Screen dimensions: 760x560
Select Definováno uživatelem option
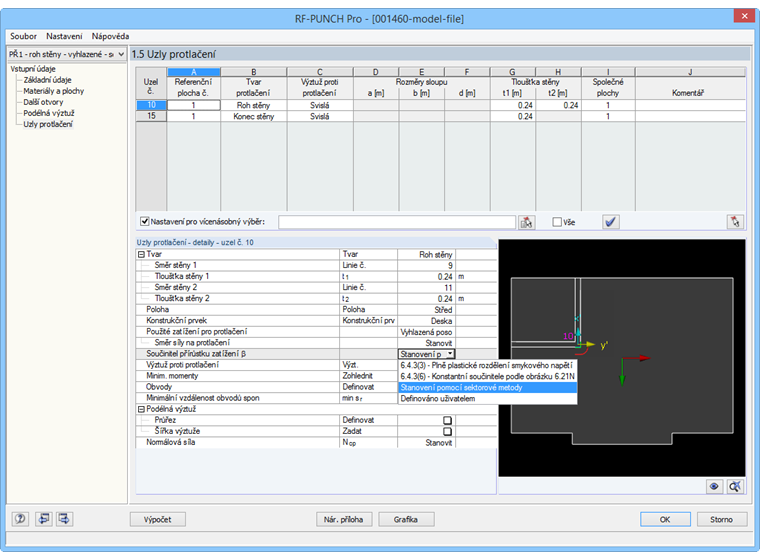[x=487, y=399]
